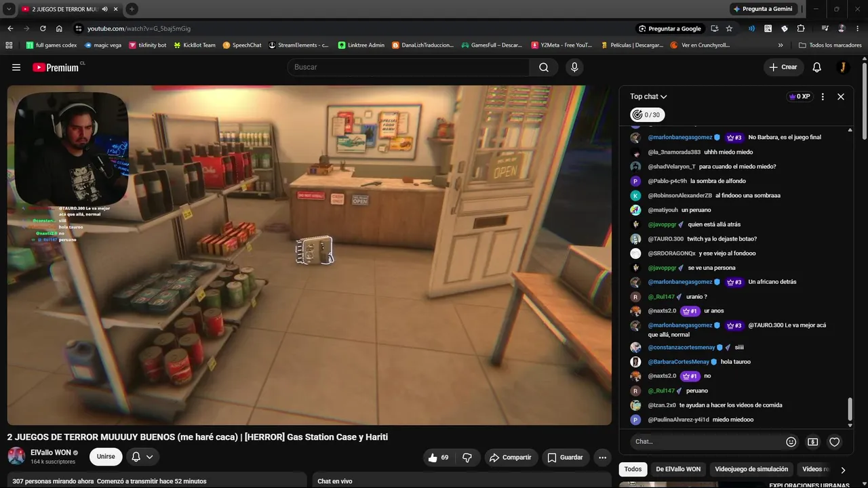Viewport: 868px width, 488px height.
Task: Click the Crear button
Action: [783, 67]
